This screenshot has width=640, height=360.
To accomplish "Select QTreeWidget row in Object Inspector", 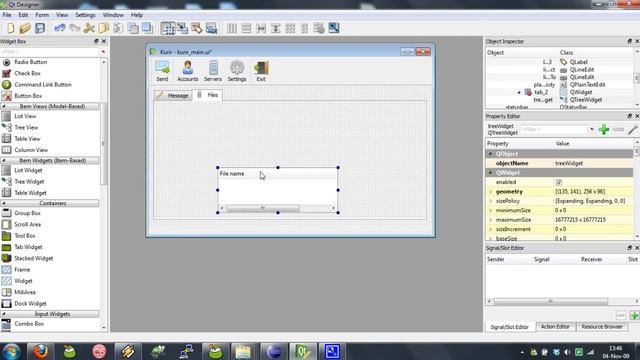I will pyautogui.click(x=559, y=100).
